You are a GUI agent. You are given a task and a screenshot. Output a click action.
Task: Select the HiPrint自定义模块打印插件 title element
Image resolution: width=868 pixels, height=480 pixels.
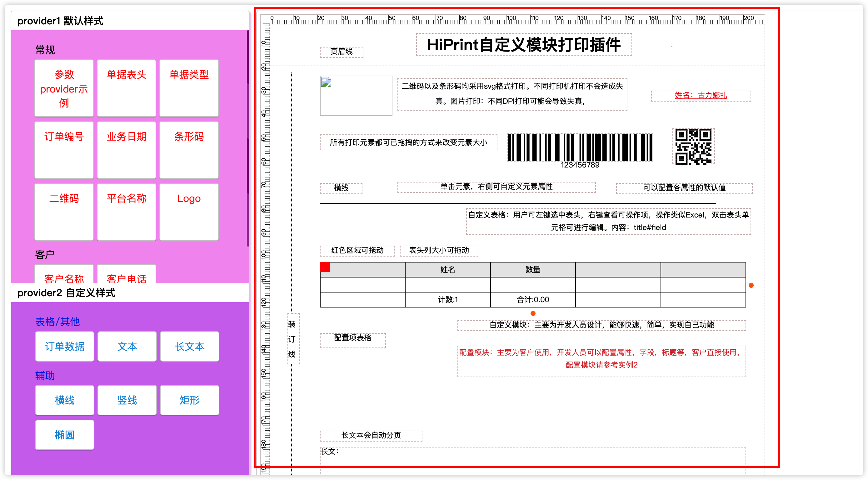point(524,44)
